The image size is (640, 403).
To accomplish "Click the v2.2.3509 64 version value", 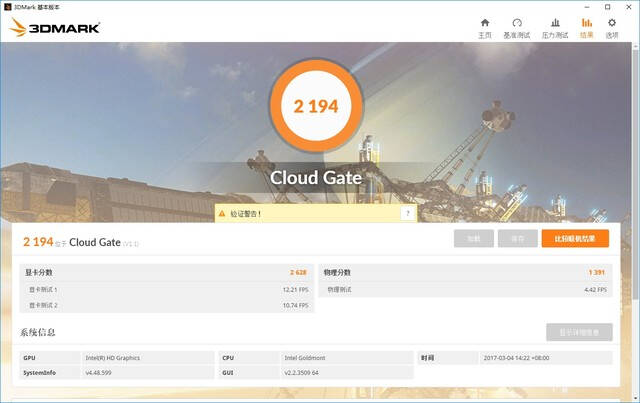I will pyautogui.click(x=302, y=373).
